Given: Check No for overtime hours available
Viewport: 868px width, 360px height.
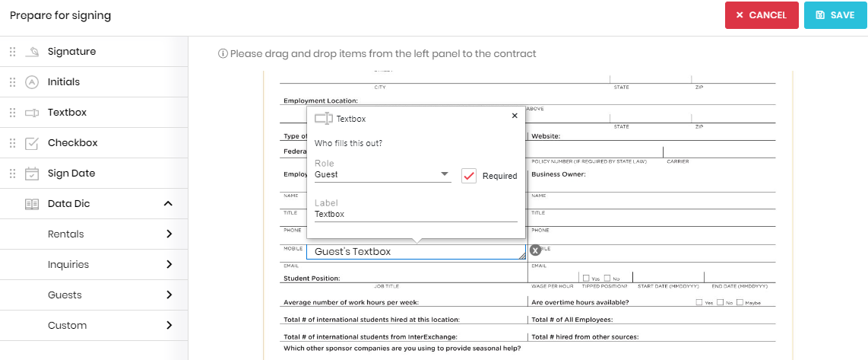Looking at the screenshot, I should tap(720, 302).
